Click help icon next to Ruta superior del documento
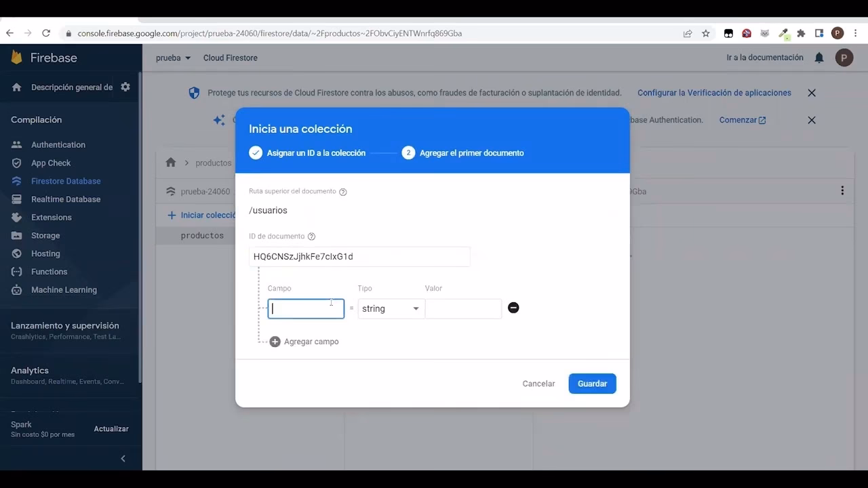This screenshot has width=868, height=488. pos(343,192)
